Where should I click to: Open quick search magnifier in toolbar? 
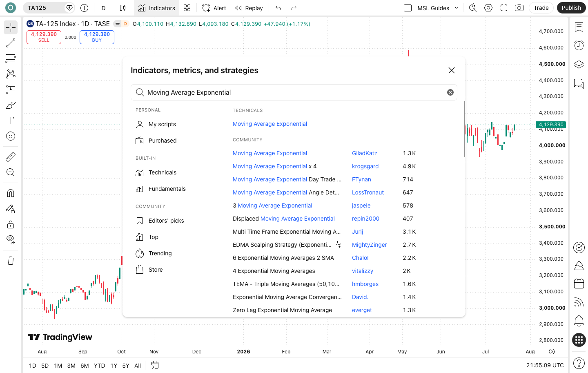[473, 8]
